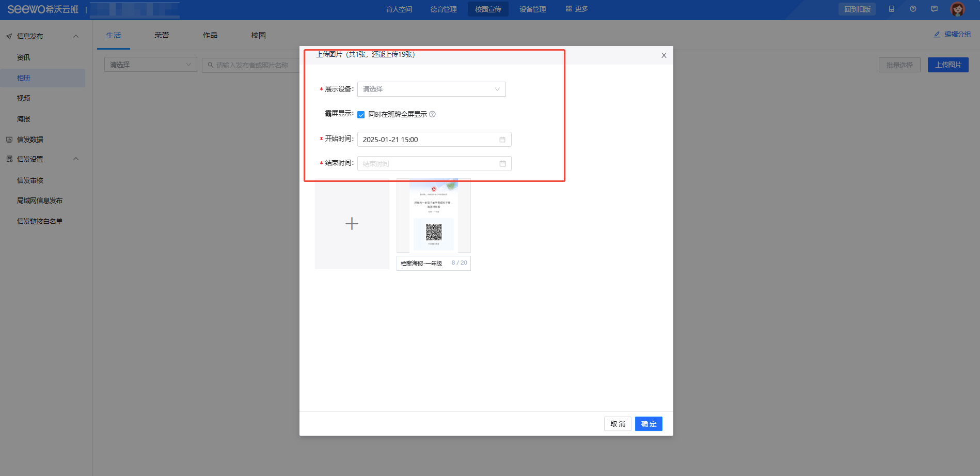Open the 更多 menu in top navigation
Image resolution: width=980 pixels, height=476 pixels.
tap(577, 9)
